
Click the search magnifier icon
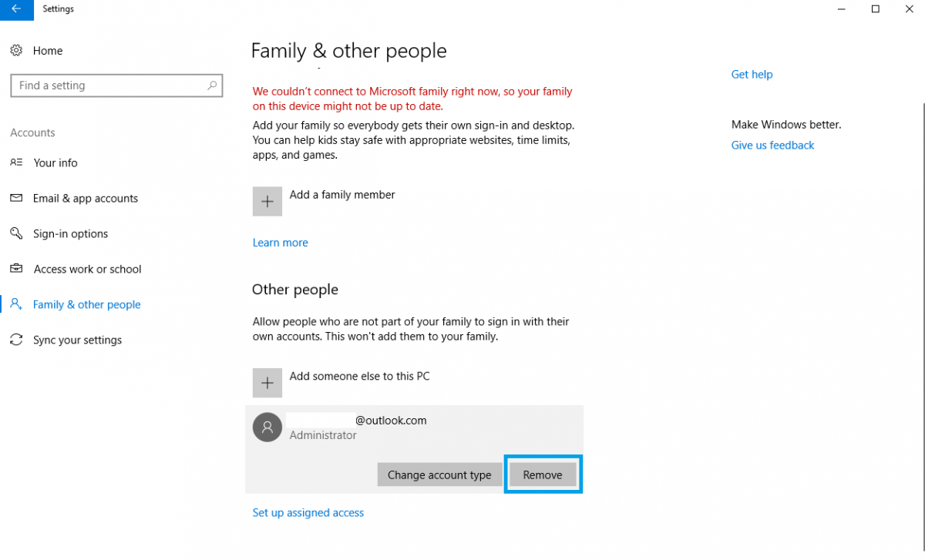click(212, 86)
